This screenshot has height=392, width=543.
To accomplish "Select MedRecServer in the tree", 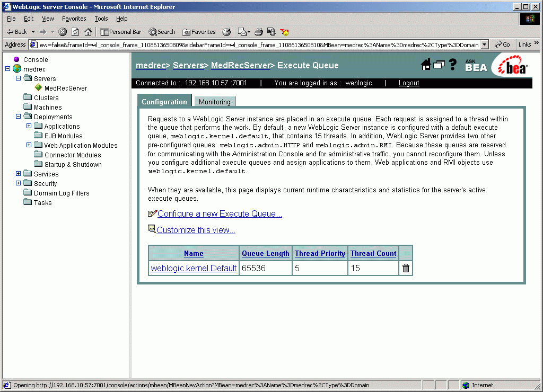I will [66, 88].
